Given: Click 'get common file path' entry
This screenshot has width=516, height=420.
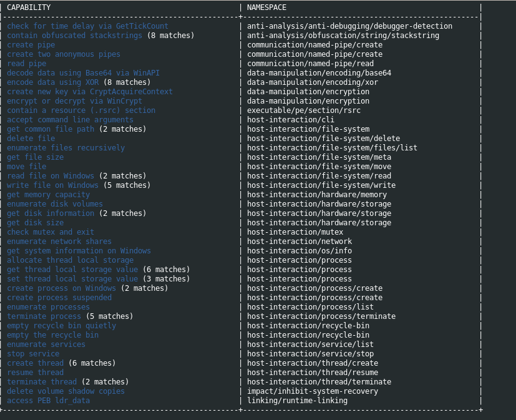Looking at the screenshot, I should [x=51, y=129].
